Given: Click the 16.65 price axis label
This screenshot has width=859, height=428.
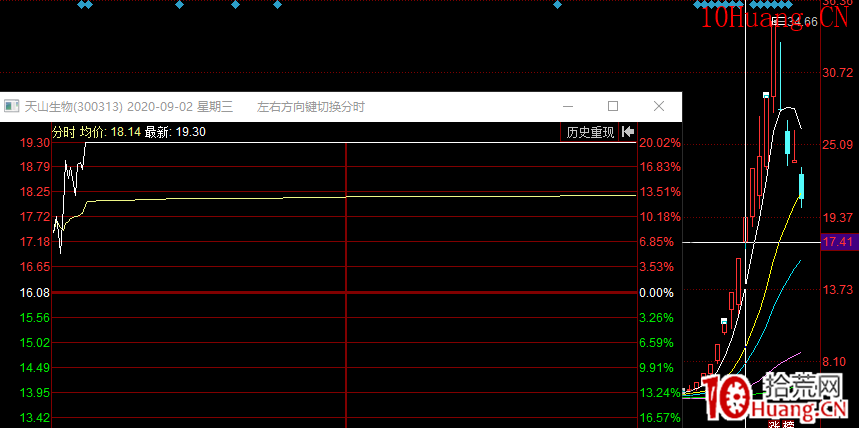Looking at the screenshot, I should [35, 267].
